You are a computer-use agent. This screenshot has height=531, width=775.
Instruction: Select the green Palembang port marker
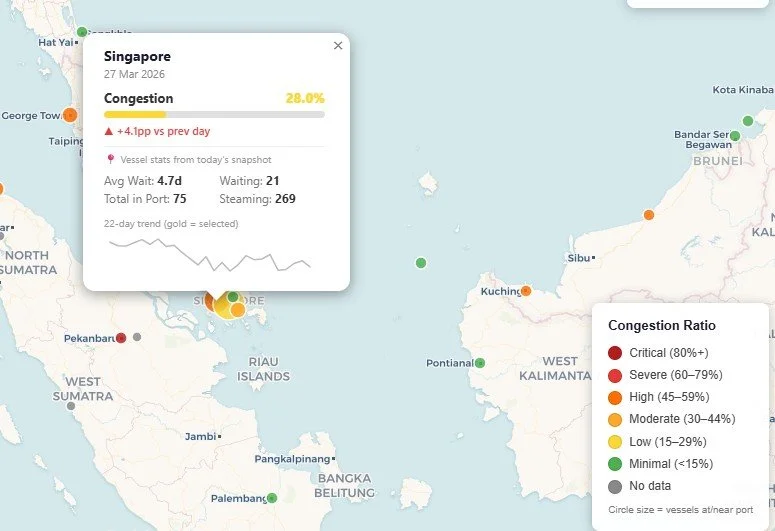coord(272,498)
